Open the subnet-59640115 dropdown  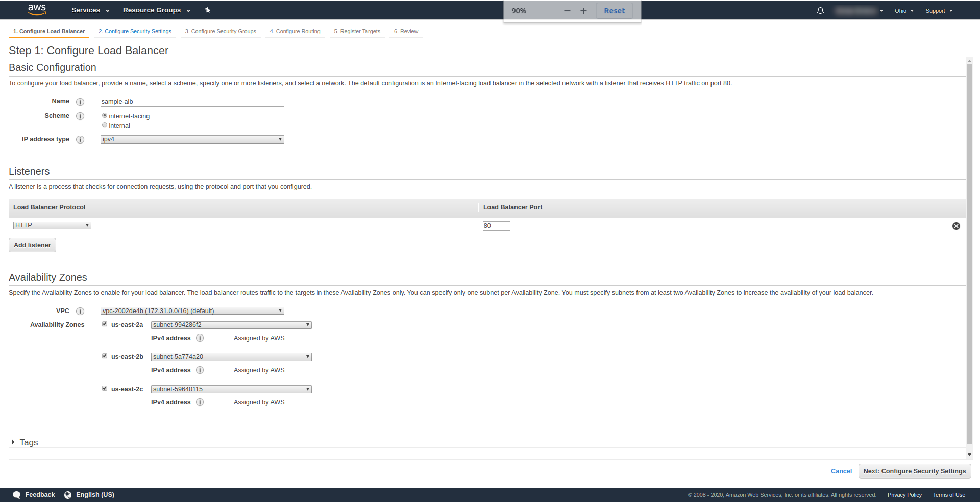(x=231, y=389)
